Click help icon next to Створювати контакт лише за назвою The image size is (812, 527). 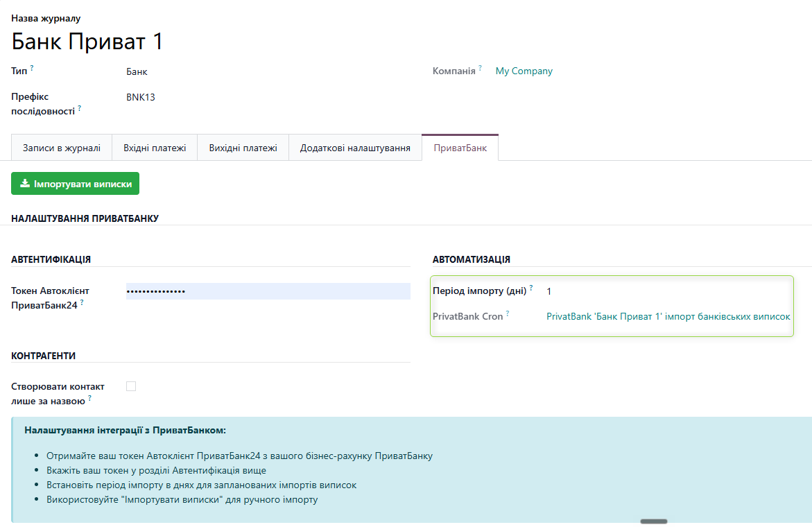click(x=89, y=397)
